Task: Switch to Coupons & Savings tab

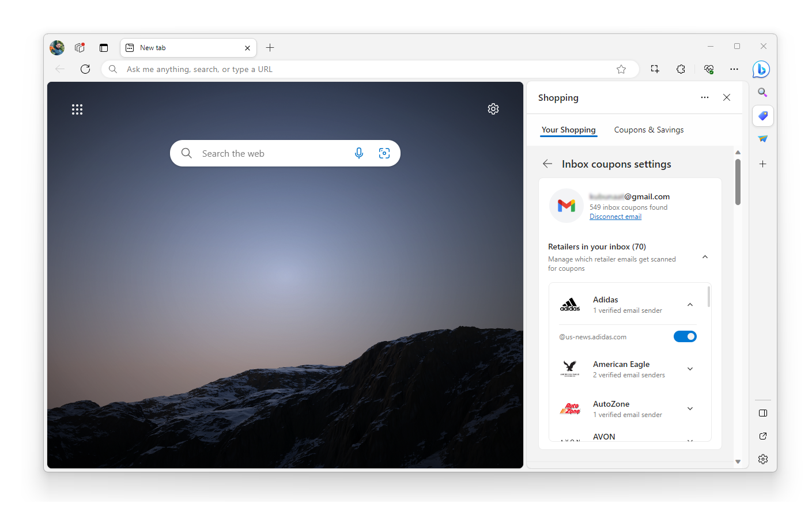Action: (x=648, y=130)
